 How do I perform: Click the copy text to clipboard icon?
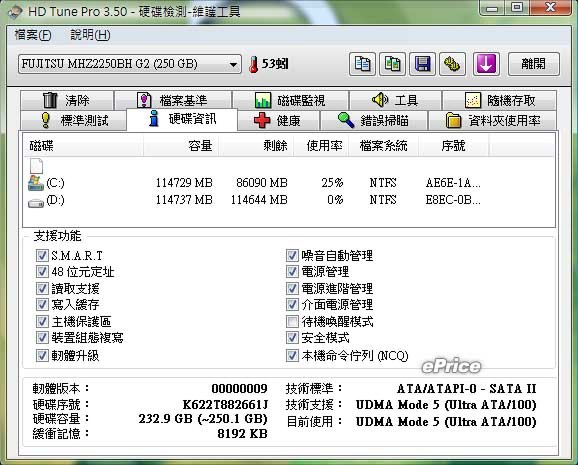362,64
